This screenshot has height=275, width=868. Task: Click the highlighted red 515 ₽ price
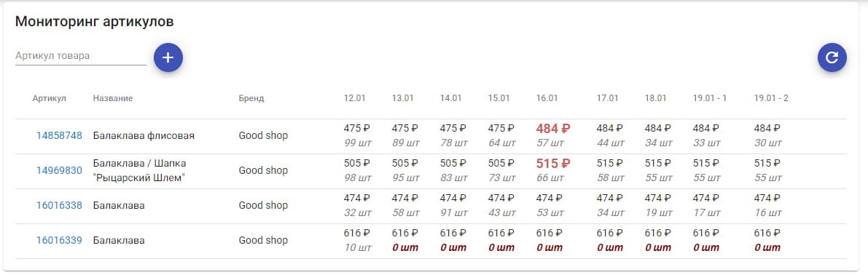point(553,164)
